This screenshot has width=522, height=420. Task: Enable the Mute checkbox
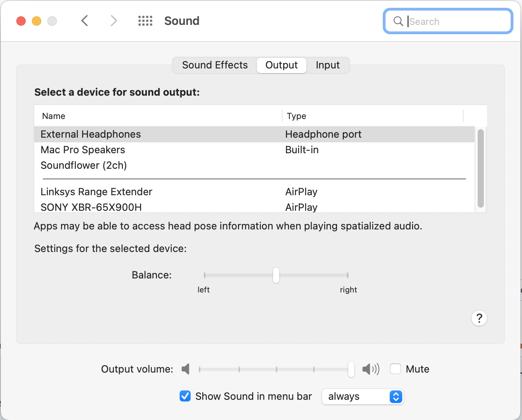tap(396, 369)
